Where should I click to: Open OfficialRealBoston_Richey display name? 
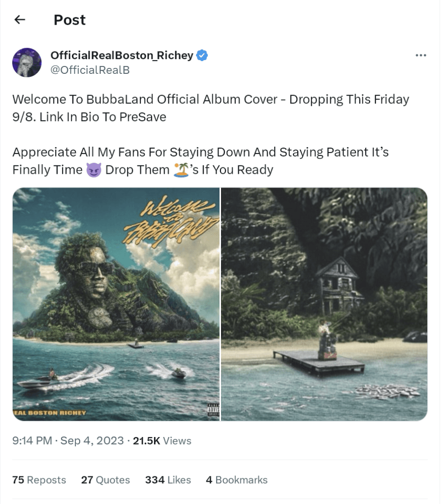point(122,55)
